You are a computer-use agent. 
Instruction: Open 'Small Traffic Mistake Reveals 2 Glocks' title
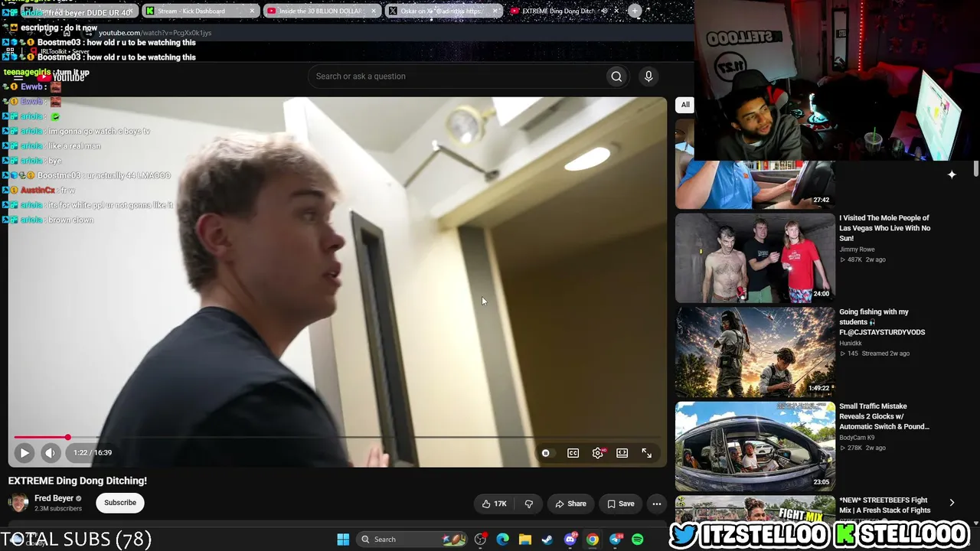click(884, 416)
